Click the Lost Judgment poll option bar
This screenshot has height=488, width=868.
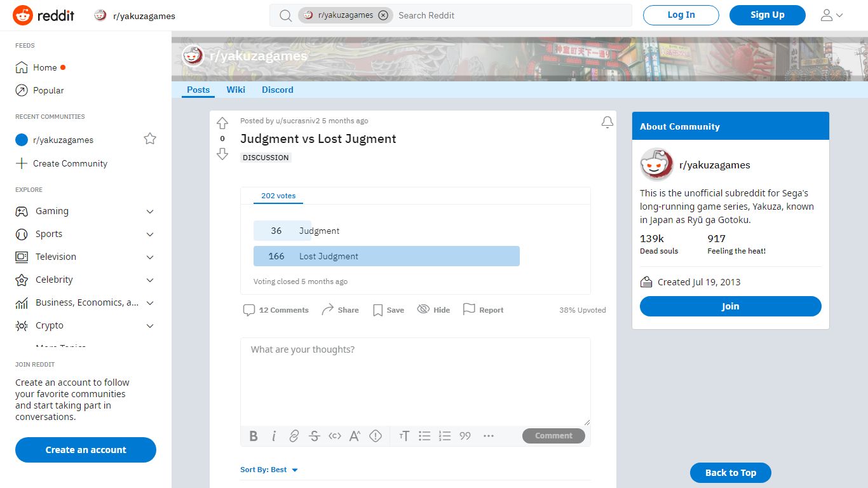[386, 256]
